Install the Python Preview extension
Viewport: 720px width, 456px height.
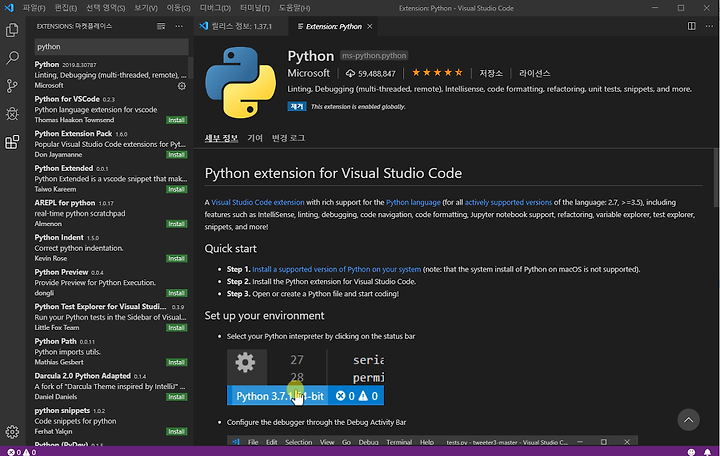coord(176,293)
